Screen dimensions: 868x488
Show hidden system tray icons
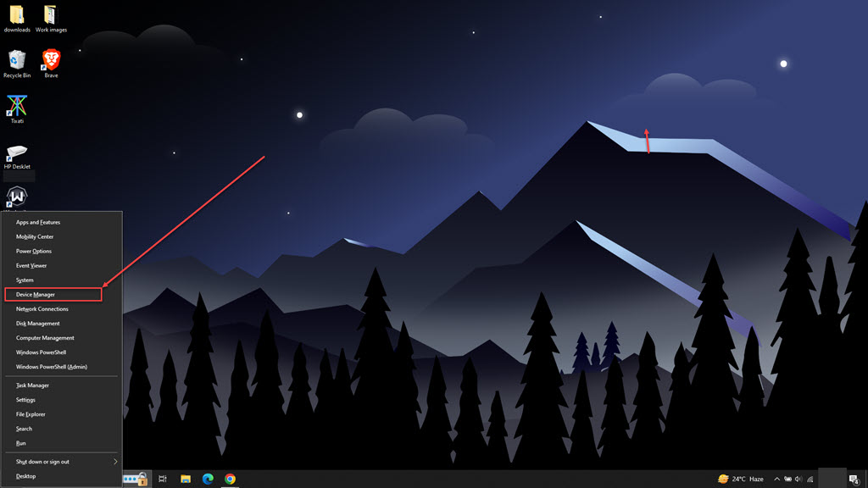776,480
